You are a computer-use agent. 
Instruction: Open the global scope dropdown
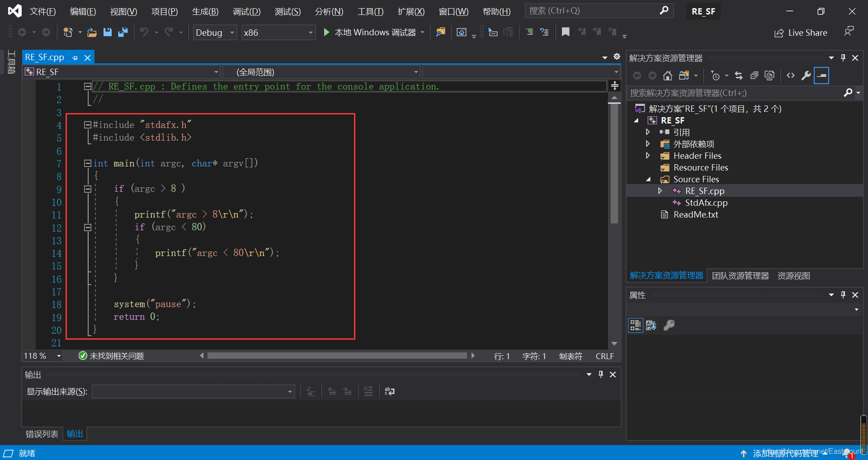(x=321, y=72)
